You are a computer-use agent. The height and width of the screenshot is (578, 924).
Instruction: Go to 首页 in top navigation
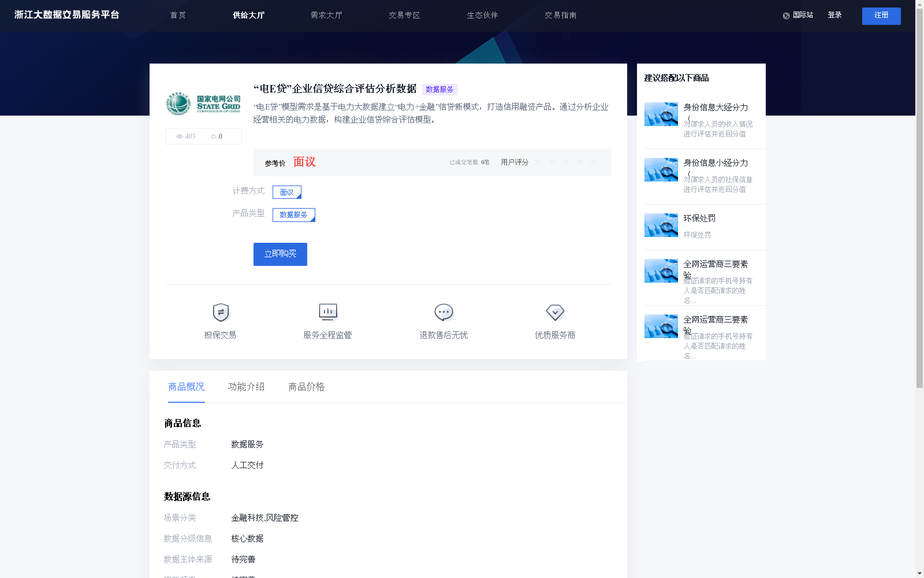pyautogui.click(x=178, y=15)
